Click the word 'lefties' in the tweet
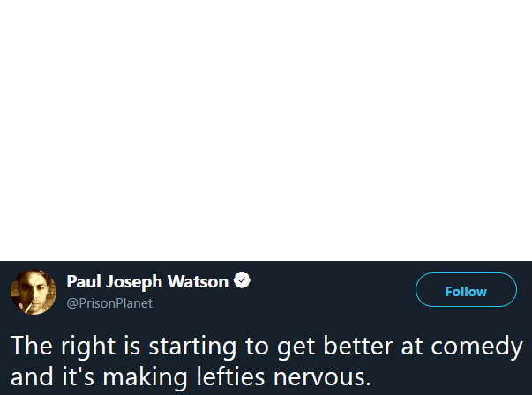Image resolution: width=532 pixels, height=395 pixels. (x=230, y=376)
